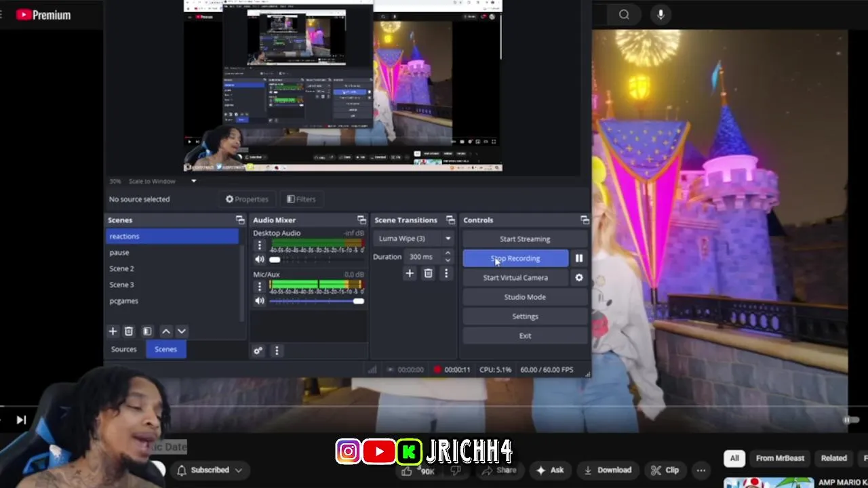Click the Clip button under video
The image size is (868, 488).
[665, 470]
